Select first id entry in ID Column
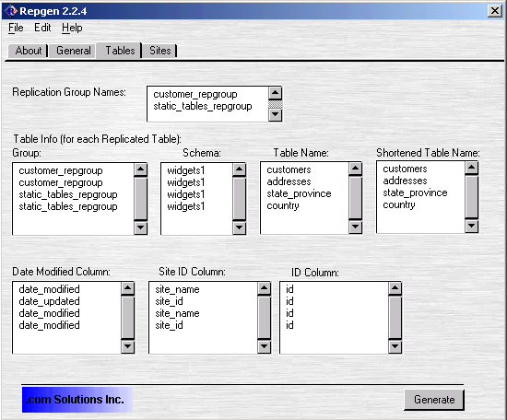 [x=289, y=289]
